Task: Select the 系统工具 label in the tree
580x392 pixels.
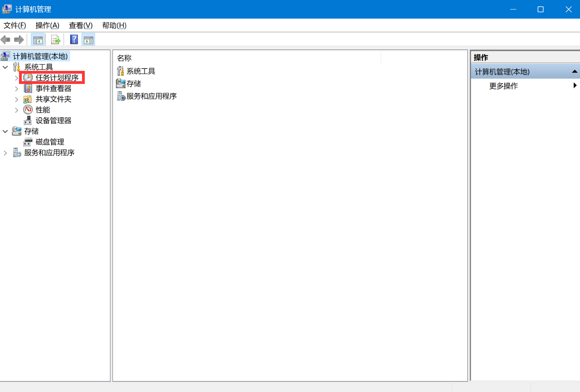Action: [38, 67]
